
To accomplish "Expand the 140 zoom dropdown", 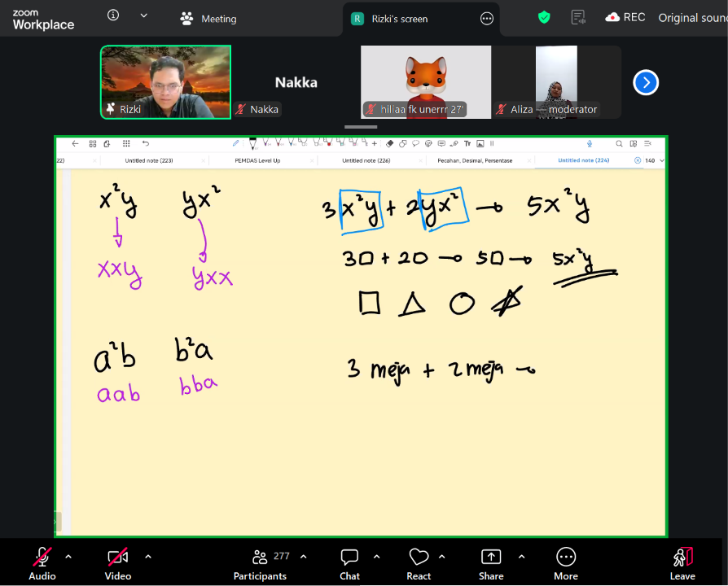I will [x=662, y=160].
